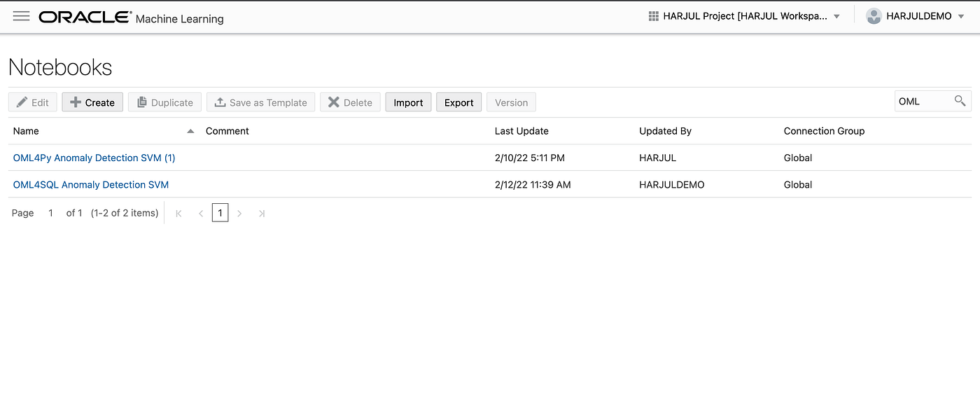
Task: Open the hamburger navigation menu
Action: coord(21,15)
